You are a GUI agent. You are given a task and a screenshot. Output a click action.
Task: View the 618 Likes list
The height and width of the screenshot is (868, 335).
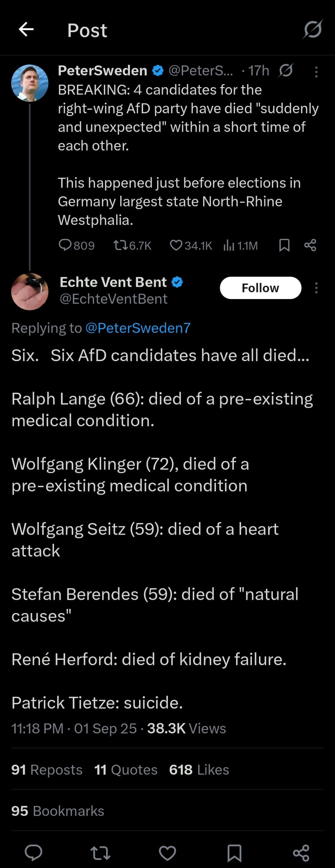(199, 770)
